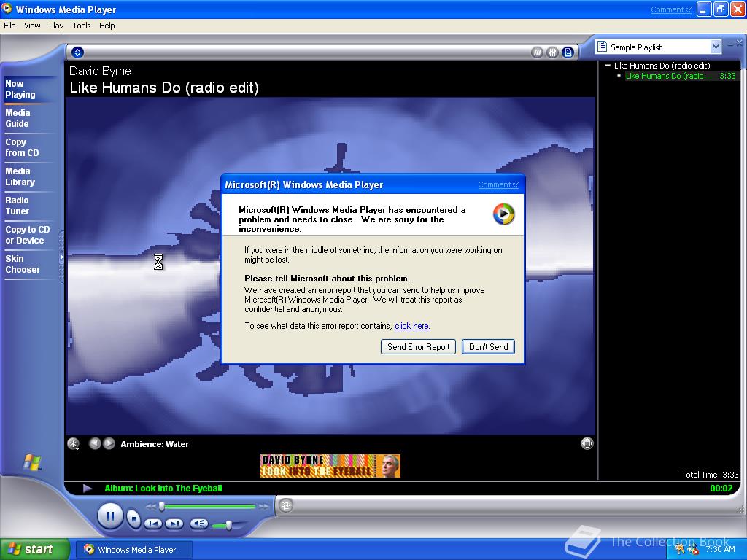Follow the 'click here' error data link
The height and width of the screenshot is (560, 747).
(413, 326)
